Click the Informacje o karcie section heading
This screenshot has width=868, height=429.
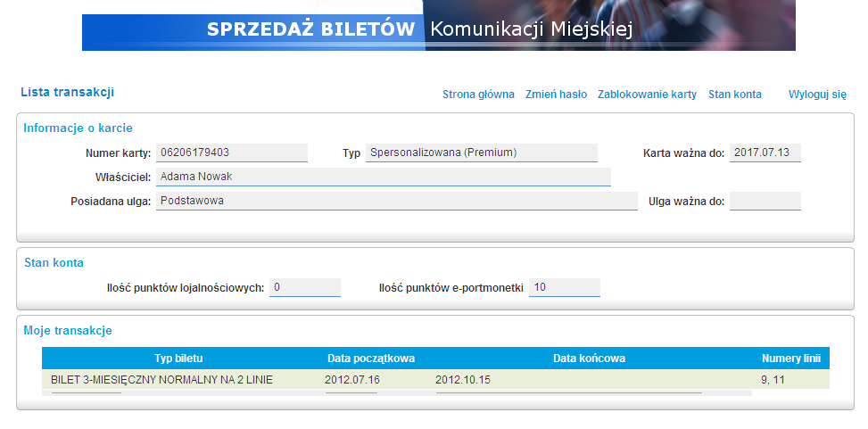[x=78, y=128]
